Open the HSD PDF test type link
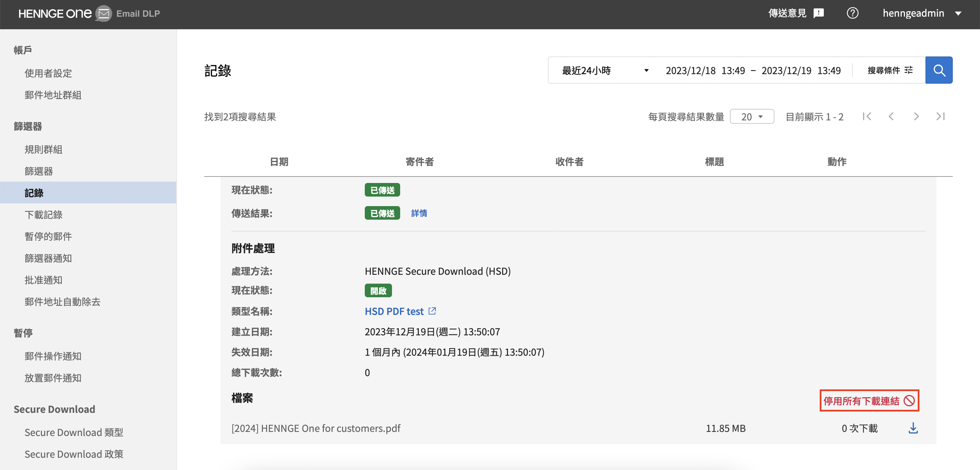980x470 pixels. [394, 312]
